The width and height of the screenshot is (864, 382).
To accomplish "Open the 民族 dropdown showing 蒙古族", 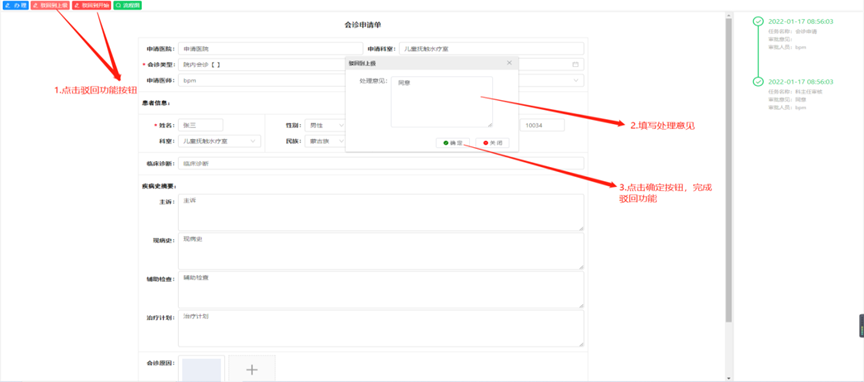I will 325,141.
